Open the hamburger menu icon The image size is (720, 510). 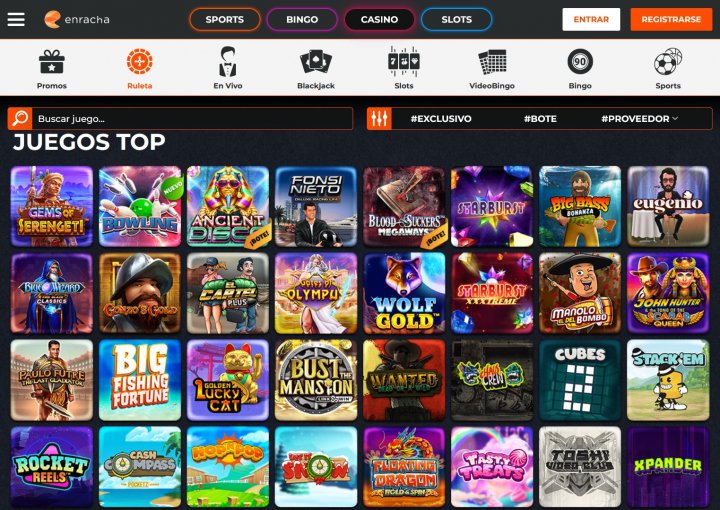pos(16,19)
